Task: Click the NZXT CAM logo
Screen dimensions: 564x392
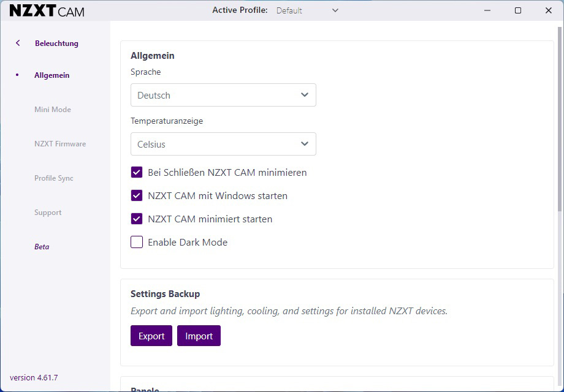Action: pyautogui.click(x=47, y=11)
